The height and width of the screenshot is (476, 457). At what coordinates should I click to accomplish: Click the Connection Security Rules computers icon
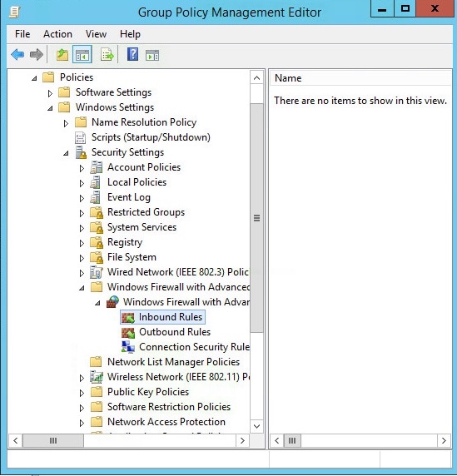pyautogui.click(x=128, y=347)
